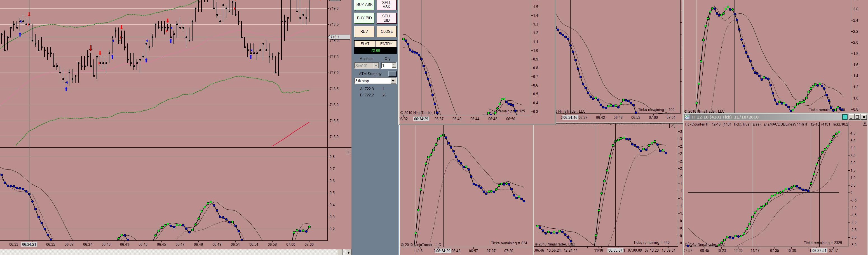
Task: Toggle the L link button in the TF 12-10 title bar
Action: [x=845, y=117]
